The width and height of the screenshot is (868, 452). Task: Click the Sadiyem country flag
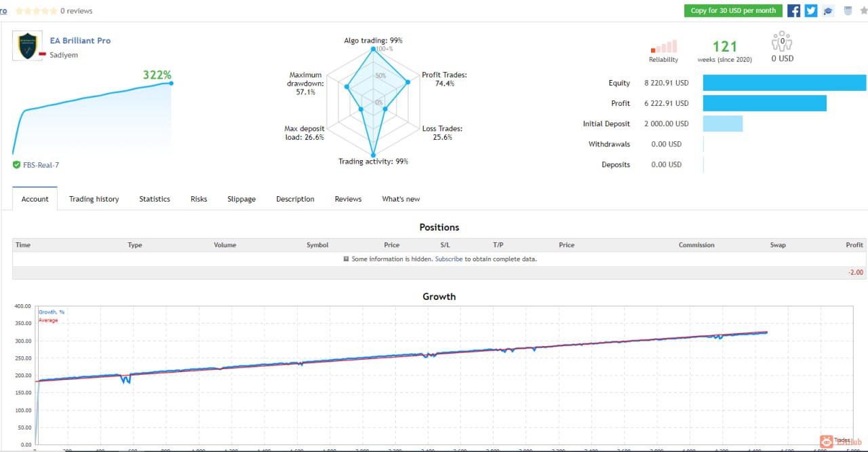point(42,55)
